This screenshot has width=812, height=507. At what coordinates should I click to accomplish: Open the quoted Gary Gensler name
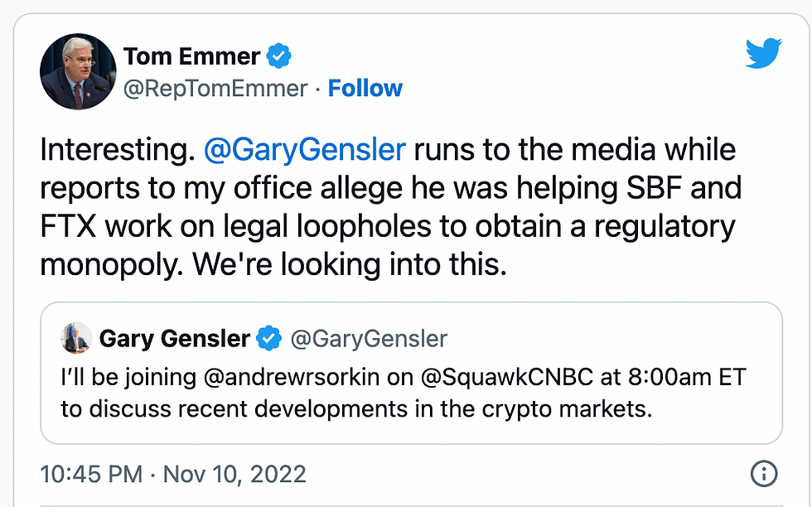click(x=175, y=339)
